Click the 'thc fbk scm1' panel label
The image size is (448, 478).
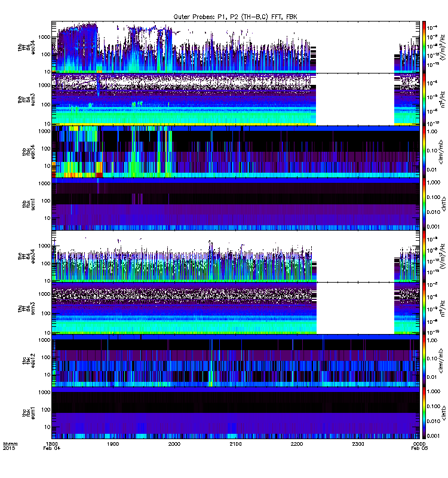click(28, 413)
